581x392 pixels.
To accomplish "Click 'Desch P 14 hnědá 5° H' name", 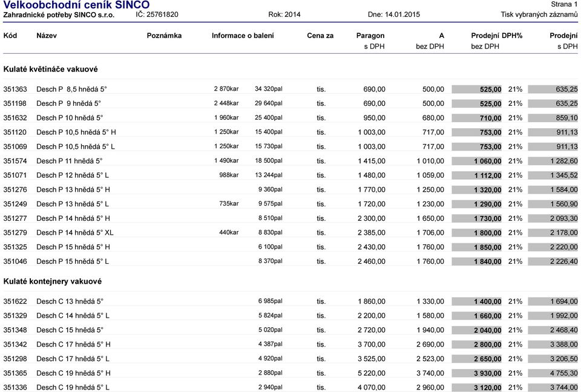I will point(73,218).
